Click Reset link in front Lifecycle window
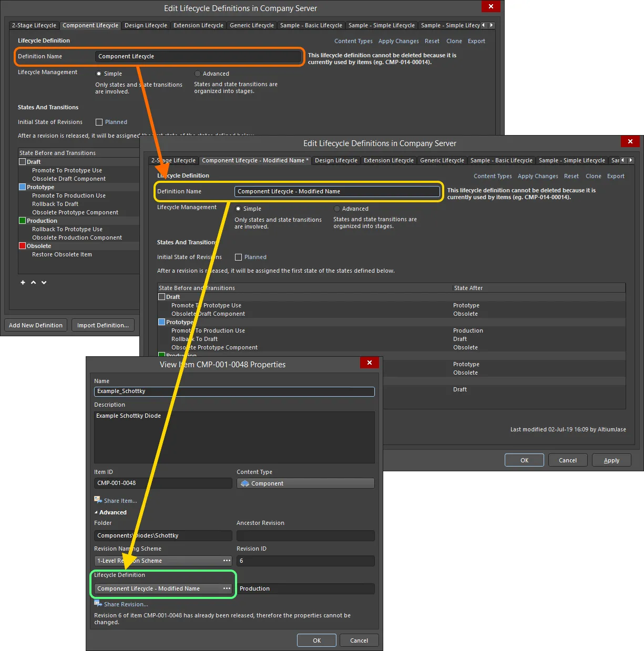 click(x=571, y=176)
